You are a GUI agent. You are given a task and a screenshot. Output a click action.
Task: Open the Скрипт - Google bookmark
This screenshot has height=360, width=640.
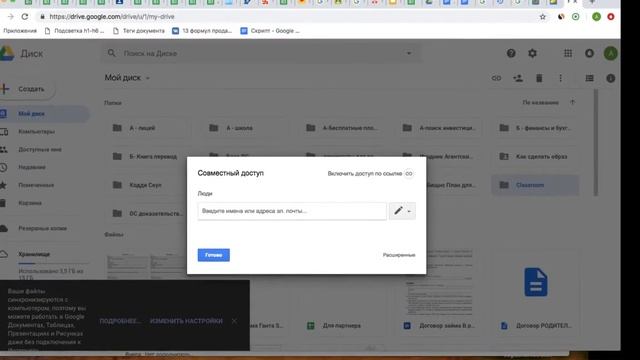coord(270,31)
